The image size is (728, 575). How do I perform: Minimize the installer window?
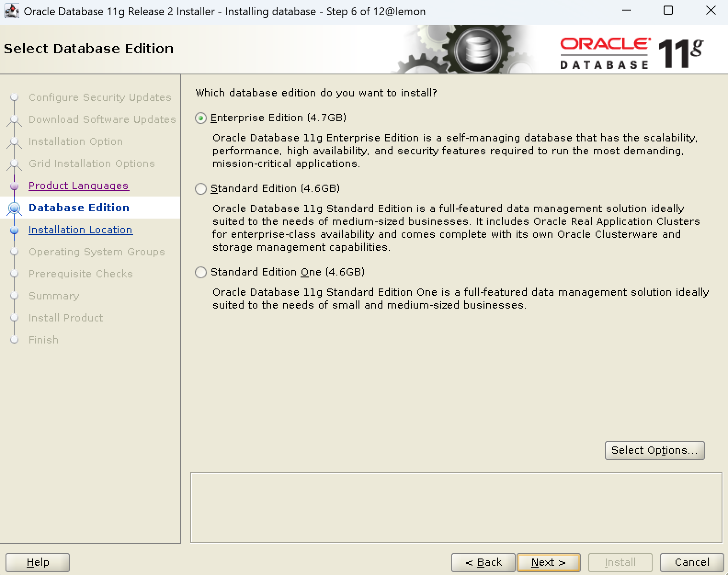[x=626, y=11]
